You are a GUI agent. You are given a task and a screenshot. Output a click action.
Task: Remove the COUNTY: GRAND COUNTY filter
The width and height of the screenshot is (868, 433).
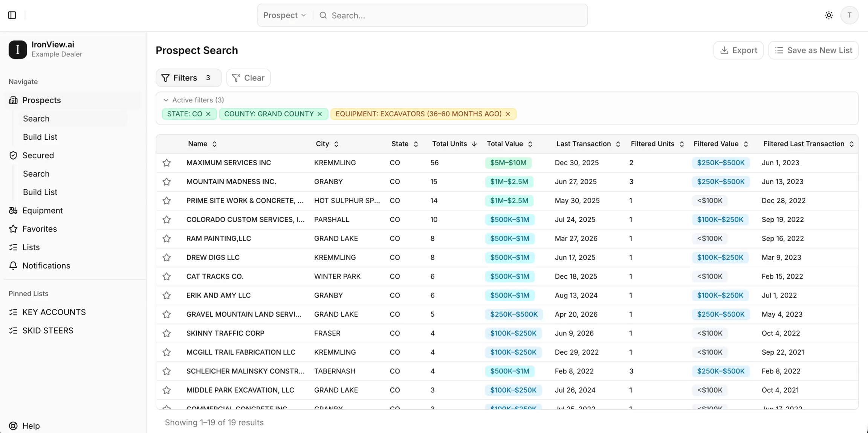320,114
